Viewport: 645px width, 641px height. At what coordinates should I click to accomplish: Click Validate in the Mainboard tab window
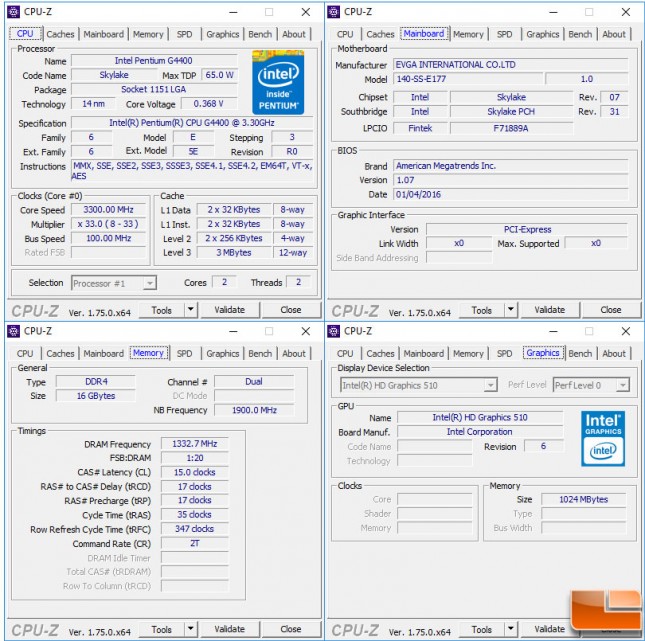(x=550, y=310)
